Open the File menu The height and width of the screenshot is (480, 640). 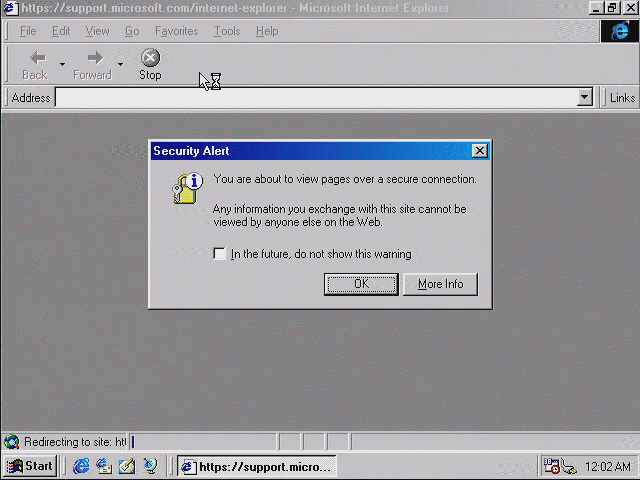coord(28,31)
